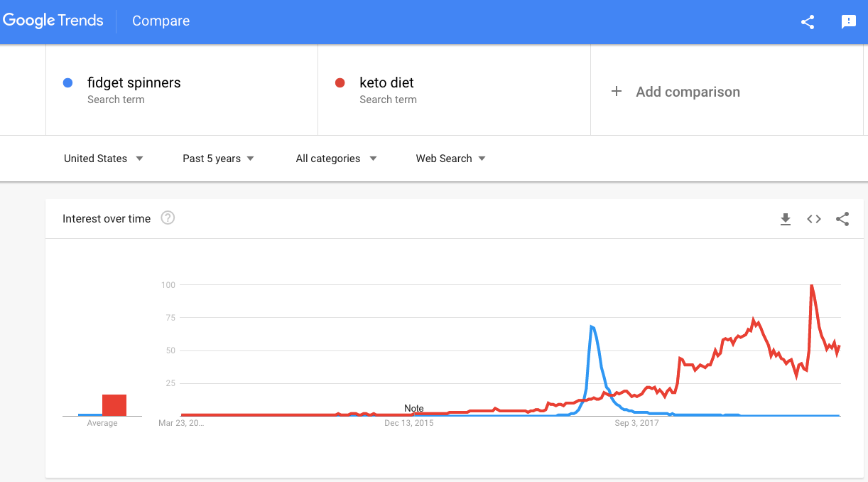This screenshot has width=868, height=482.
Task: Select the fidget spinners search term
Action: 134,82
